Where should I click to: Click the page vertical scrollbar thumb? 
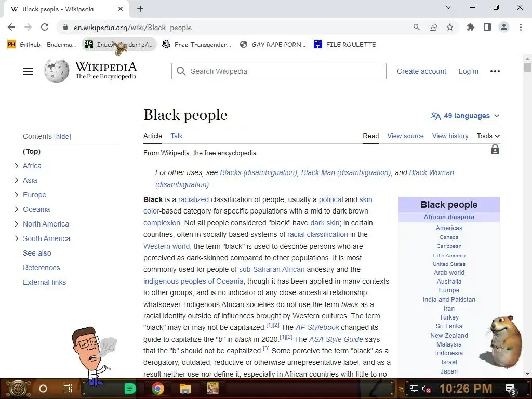527,67
